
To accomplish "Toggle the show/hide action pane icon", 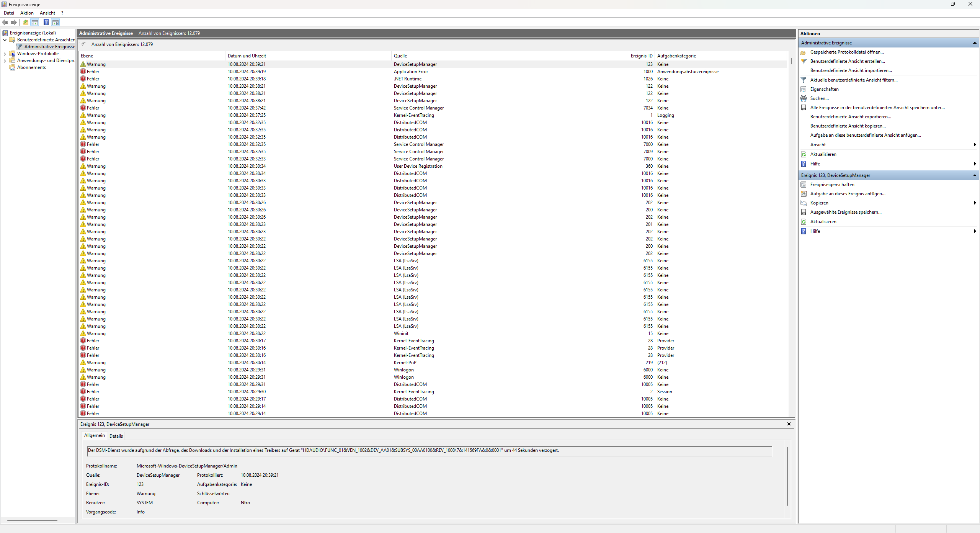I will 56,22.
